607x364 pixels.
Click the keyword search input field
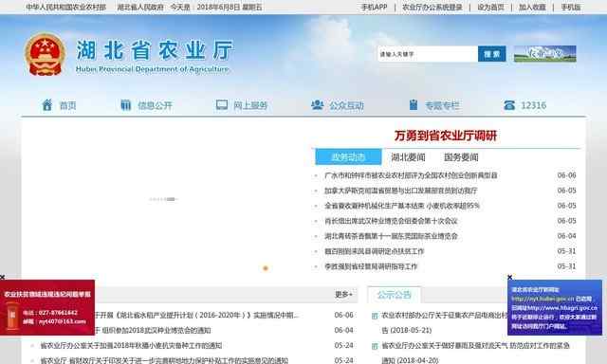click(428, 54)
